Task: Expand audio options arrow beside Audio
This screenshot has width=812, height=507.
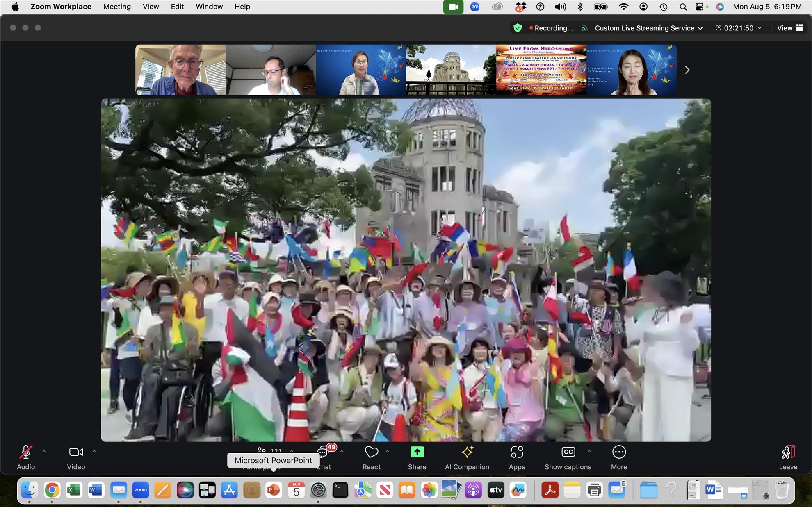Action: coord(44,451)
